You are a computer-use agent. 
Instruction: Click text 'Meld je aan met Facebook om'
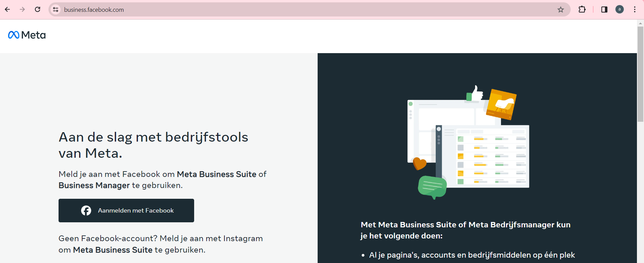116,174
